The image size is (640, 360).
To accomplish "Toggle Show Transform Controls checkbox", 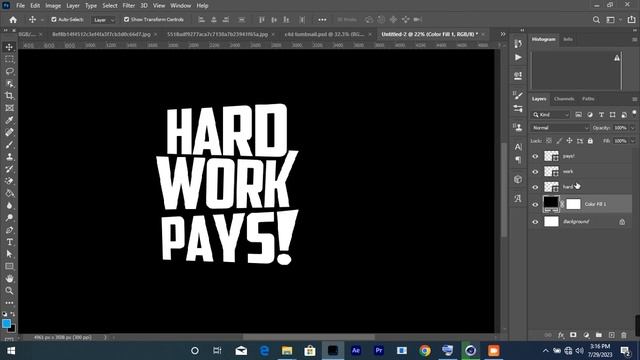I will click(x=127, y=20).
